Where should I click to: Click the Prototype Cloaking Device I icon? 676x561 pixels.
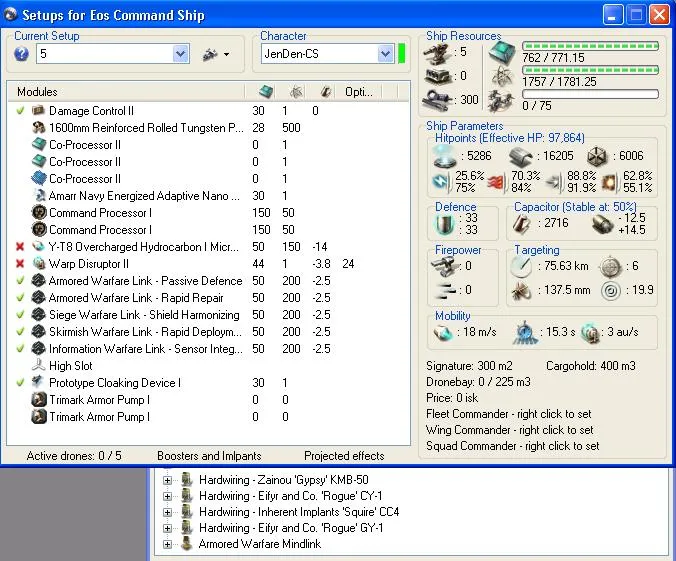(x=39, y=383)
